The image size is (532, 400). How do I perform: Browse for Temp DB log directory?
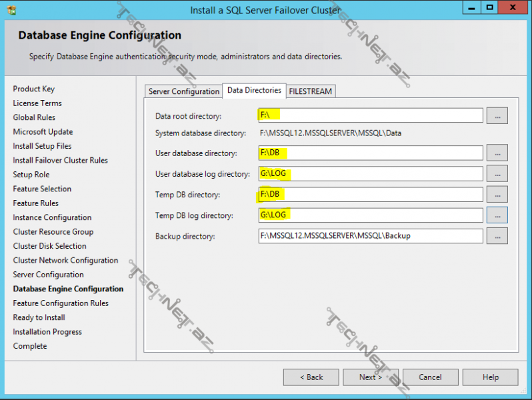click(x=497, y=215)
